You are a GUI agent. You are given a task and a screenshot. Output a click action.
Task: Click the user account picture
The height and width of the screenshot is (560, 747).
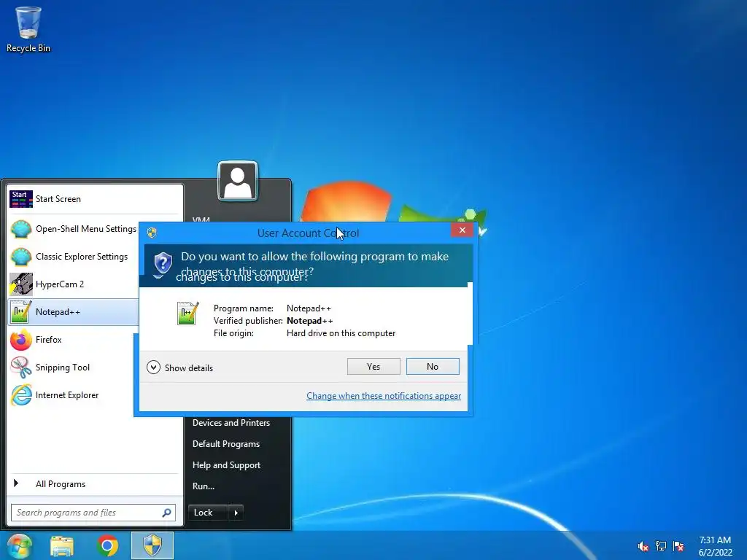coord(238,182)
